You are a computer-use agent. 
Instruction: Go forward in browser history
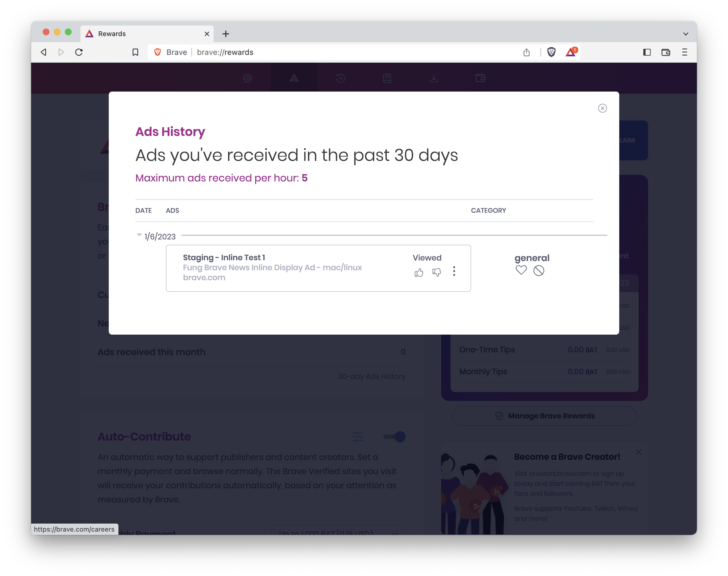click(61, 52)
